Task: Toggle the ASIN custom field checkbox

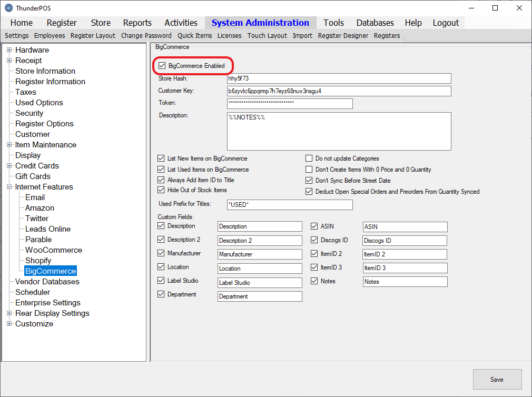Action: click(x=314, y=226)
